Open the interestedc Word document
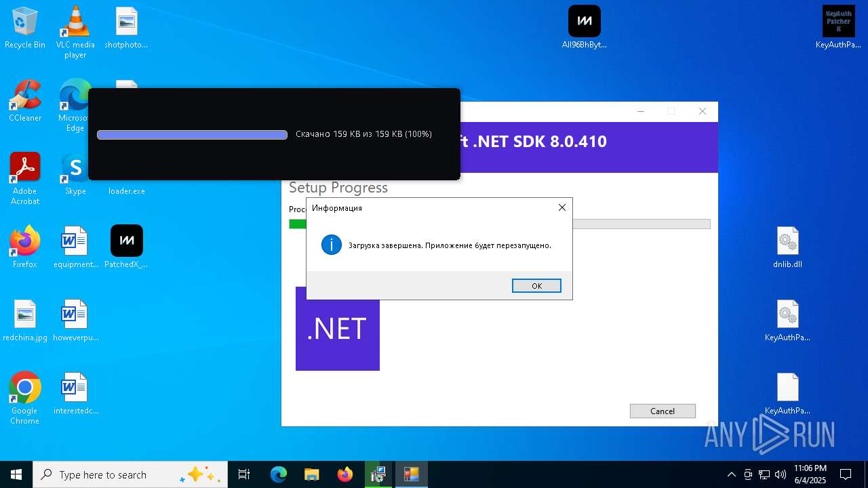 (x=75, y=394)
